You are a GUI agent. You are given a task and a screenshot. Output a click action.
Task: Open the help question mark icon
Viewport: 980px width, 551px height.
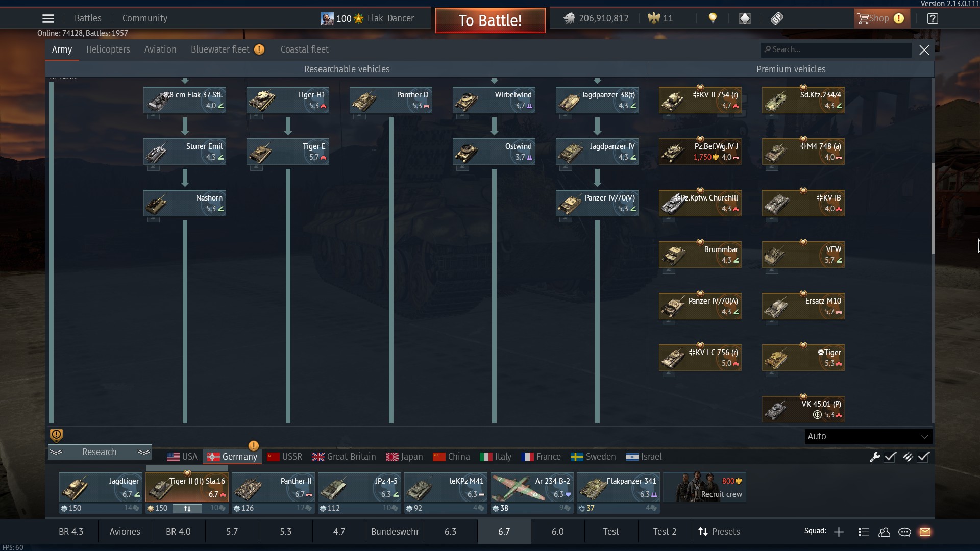point(933,19)
